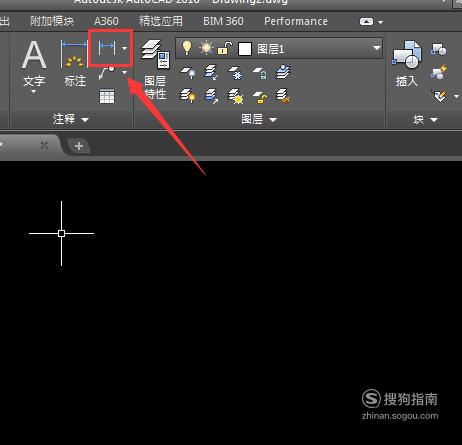Add a new drawing tab with plus

coord(79,146)
